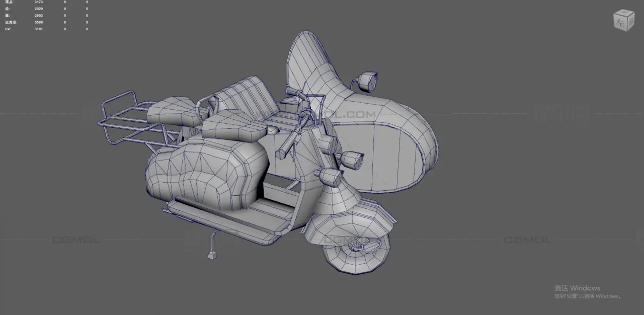Click the triangle count value 5599
This screenshot has height=315, width=644.
[x=38, y=22]
